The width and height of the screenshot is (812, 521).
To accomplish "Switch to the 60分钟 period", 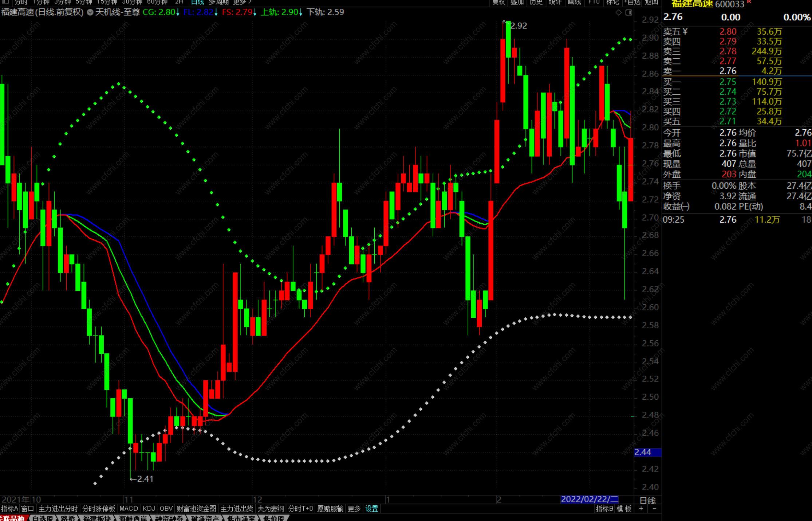I will (157, 2).
